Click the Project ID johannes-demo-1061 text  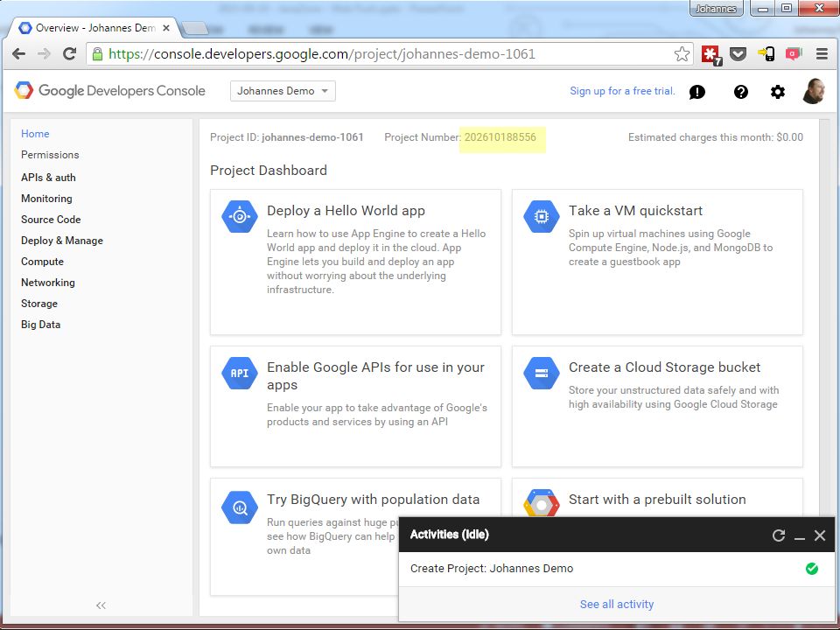point(287,137)
